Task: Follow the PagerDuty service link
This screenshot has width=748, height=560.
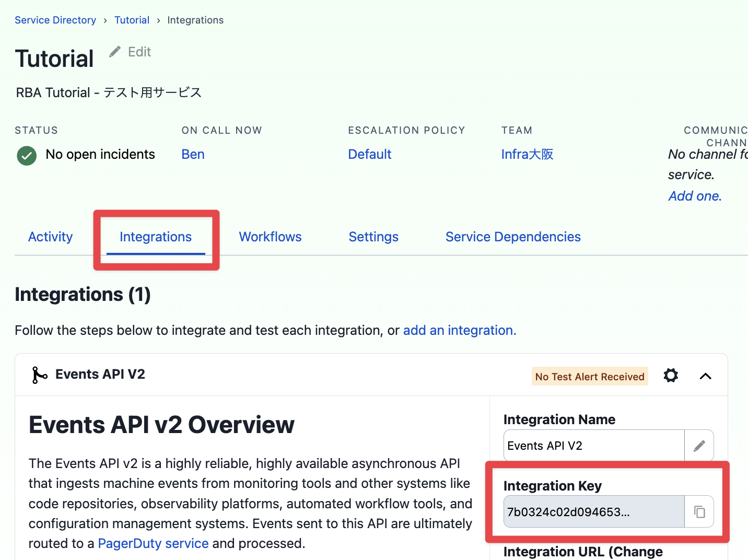Action: (154, 543)
